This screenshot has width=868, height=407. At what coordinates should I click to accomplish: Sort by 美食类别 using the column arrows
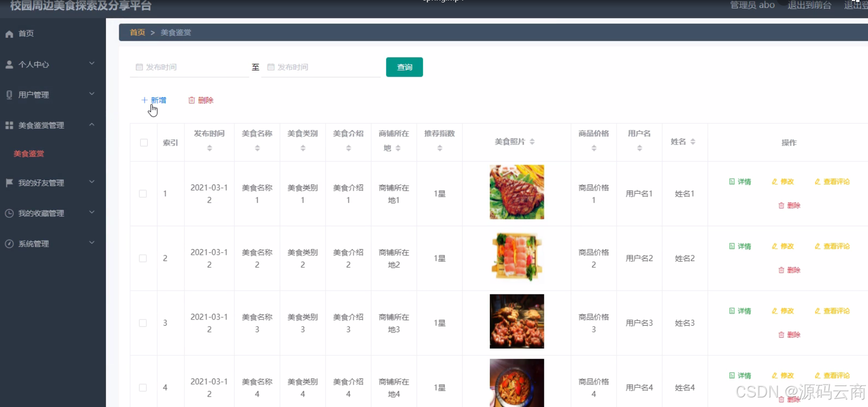point(303,148)
